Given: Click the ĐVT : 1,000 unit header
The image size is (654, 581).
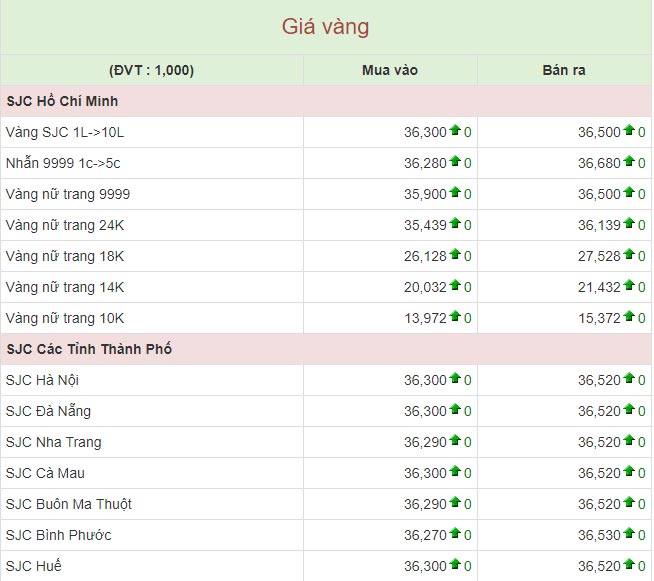Looking at the screenshot, I should [151, 70].
